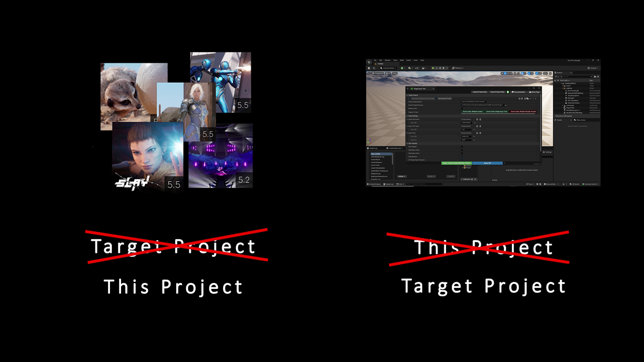
Task: Click the console command input field
Action: point(424,184)
